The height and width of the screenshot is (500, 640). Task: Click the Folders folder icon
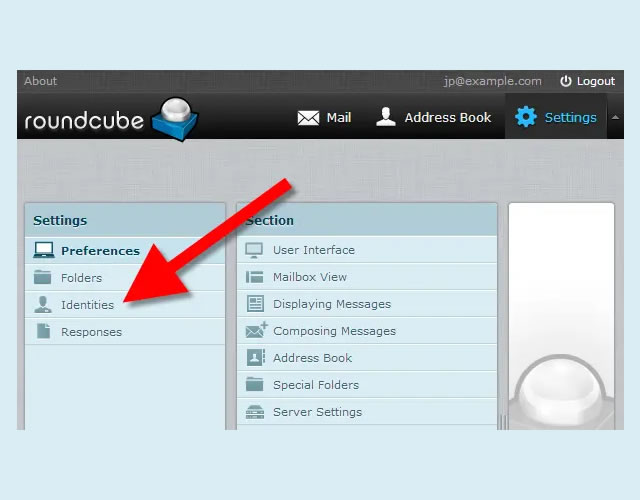pos(43,278)
